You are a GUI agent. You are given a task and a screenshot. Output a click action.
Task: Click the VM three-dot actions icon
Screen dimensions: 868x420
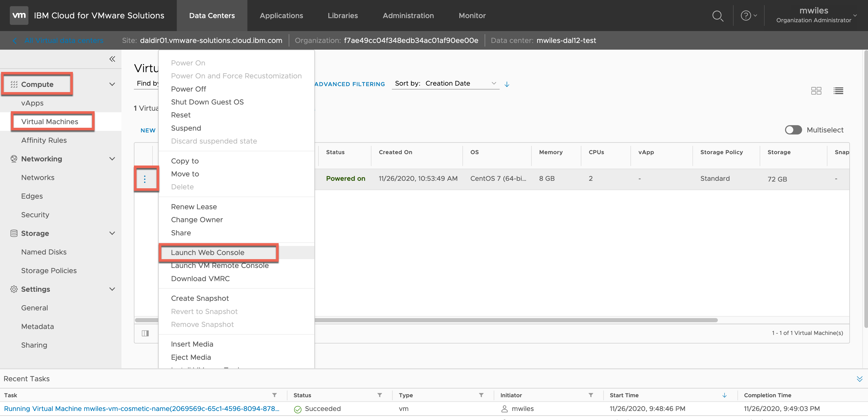(x=145, y=179)
